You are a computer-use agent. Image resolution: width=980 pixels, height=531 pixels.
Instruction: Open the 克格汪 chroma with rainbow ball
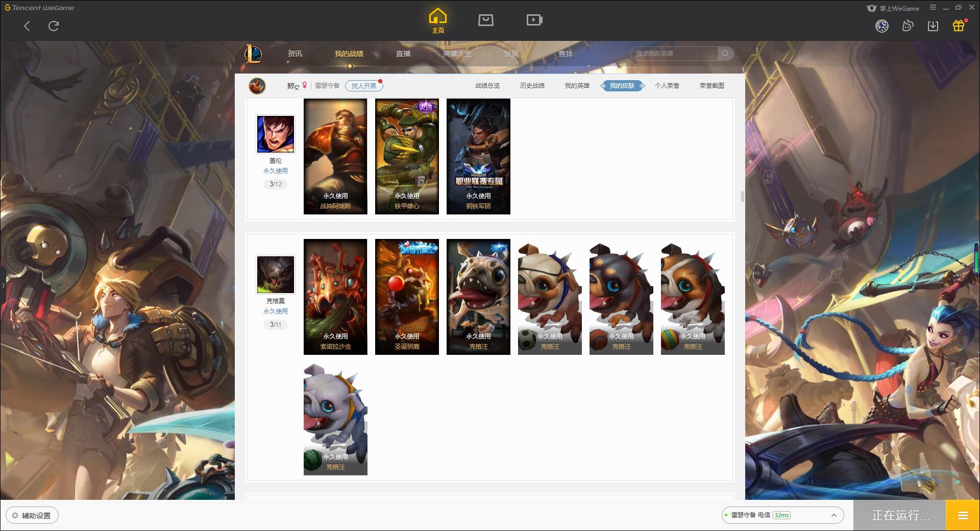point(693,298)
